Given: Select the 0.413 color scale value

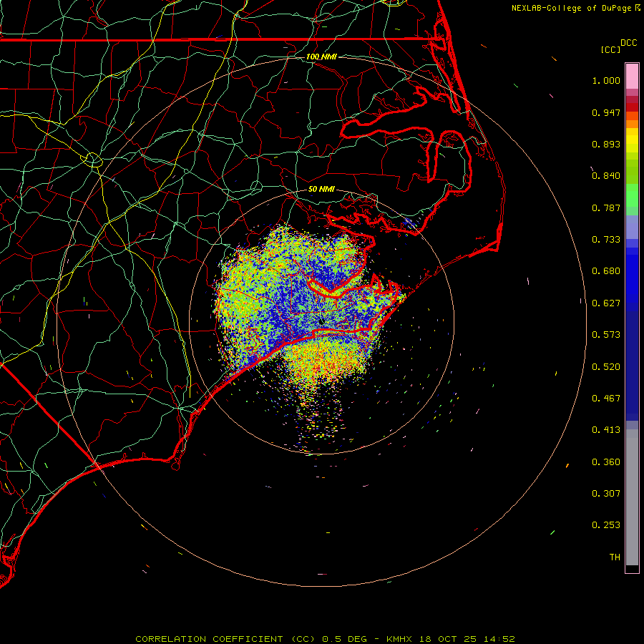Looking at the screenshot, I should tap(606, 430).
